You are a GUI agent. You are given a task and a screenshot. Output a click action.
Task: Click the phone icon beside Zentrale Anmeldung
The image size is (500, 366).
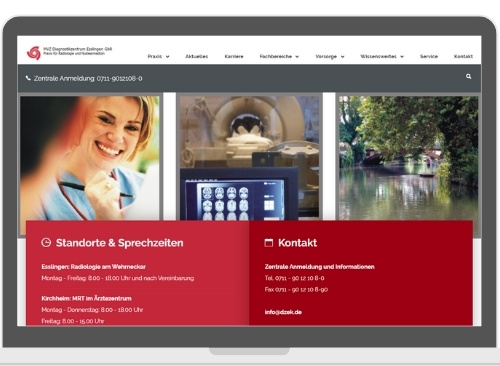pyautogui.click(x=28, y=78)
